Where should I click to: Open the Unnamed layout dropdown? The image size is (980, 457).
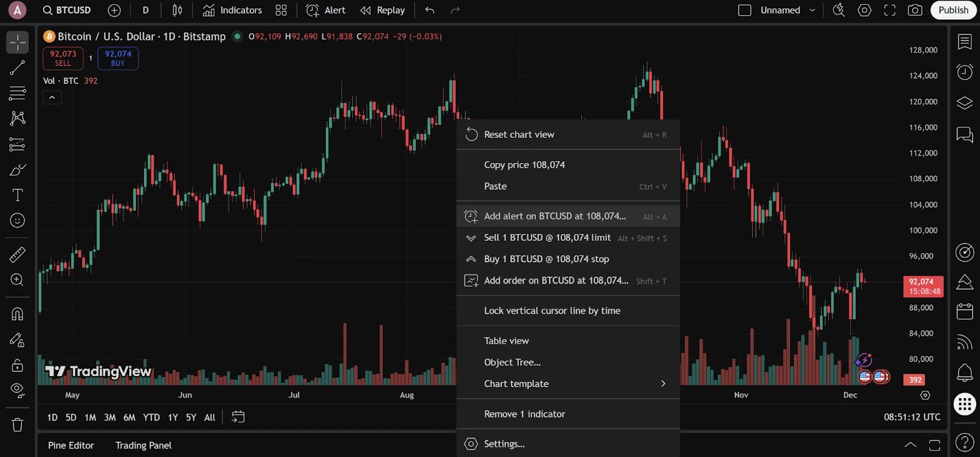[812, 10]
